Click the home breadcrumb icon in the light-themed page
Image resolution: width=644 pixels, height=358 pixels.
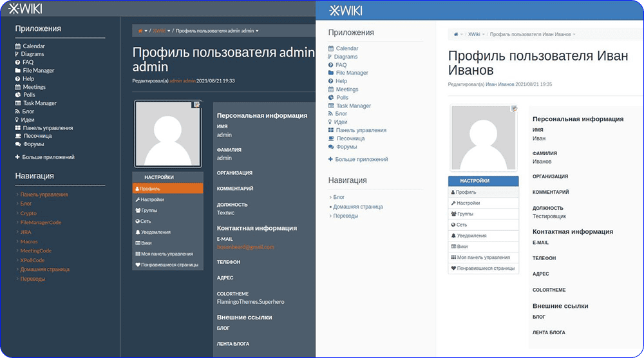(456, 34)
